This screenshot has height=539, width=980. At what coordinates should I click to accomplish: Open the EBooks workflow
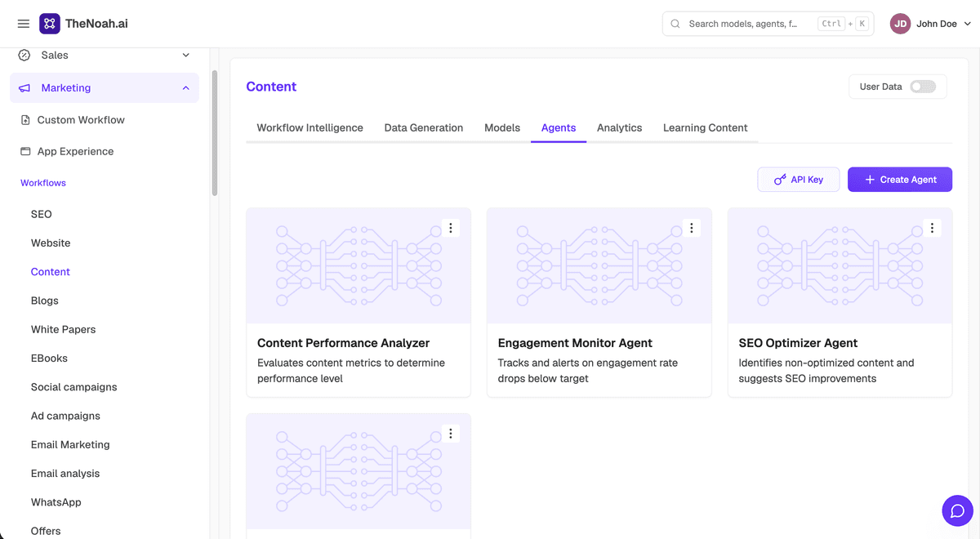coord(49,358)
